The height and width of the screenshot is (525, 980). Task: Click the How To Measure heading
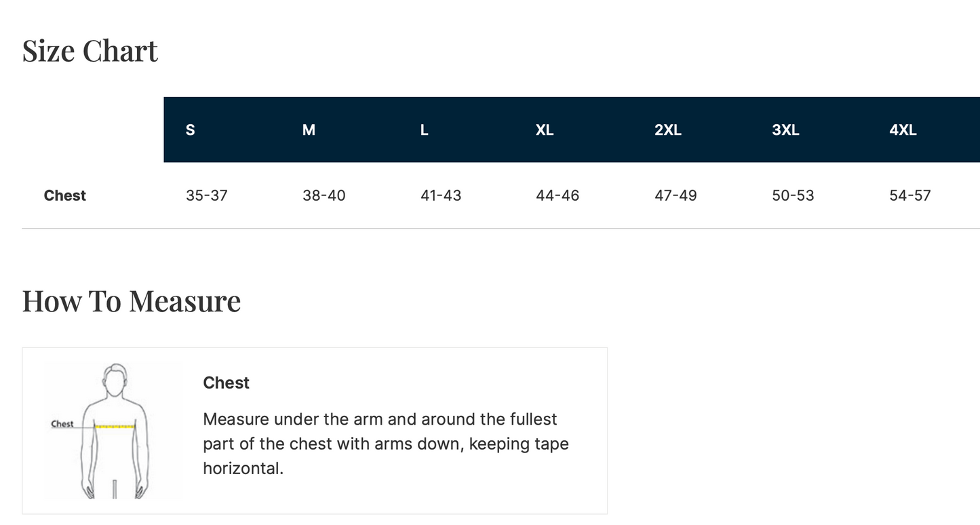132,301
